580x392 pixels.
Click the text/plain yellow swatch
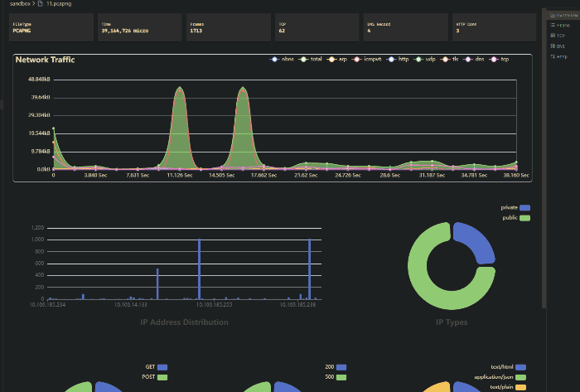(521, 387)
